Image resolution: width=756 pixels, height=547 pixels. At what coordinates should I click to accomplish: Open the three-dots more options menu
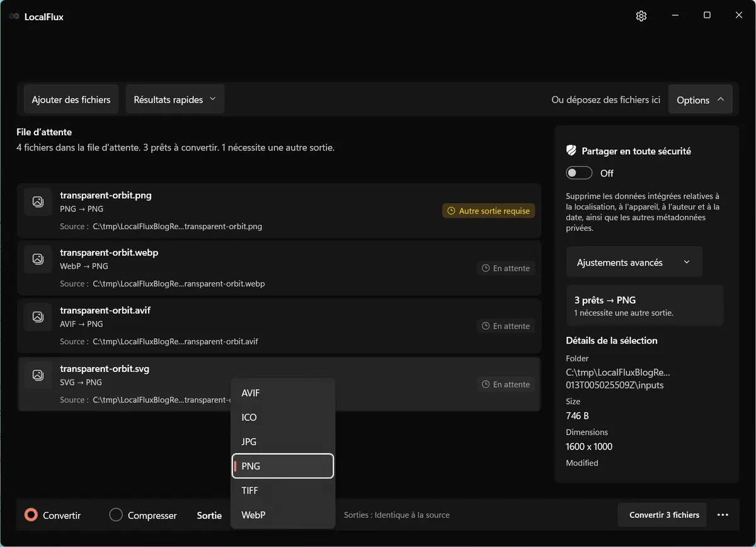[723, 515]
